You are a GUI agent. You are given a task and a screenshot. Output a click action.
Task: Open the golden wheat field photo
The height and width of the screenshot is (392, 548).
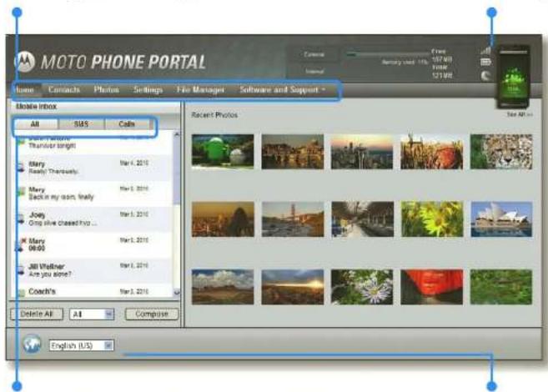point(432,152)
